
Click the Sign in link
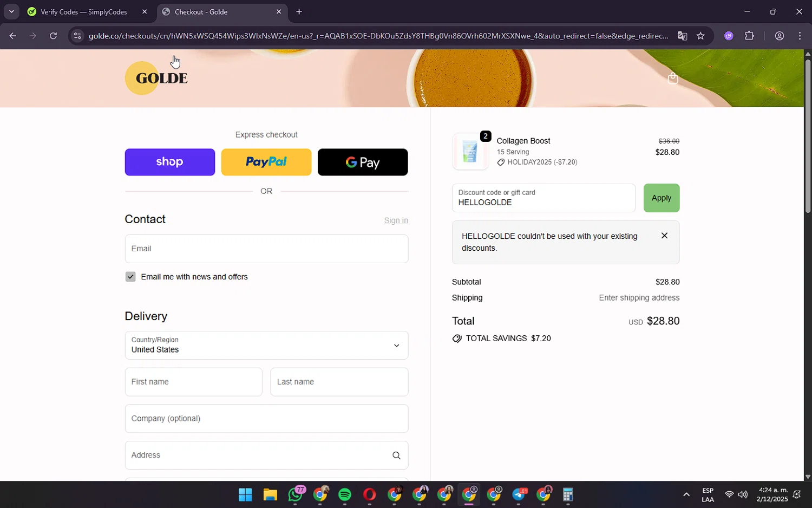click(x=396, y=220)
